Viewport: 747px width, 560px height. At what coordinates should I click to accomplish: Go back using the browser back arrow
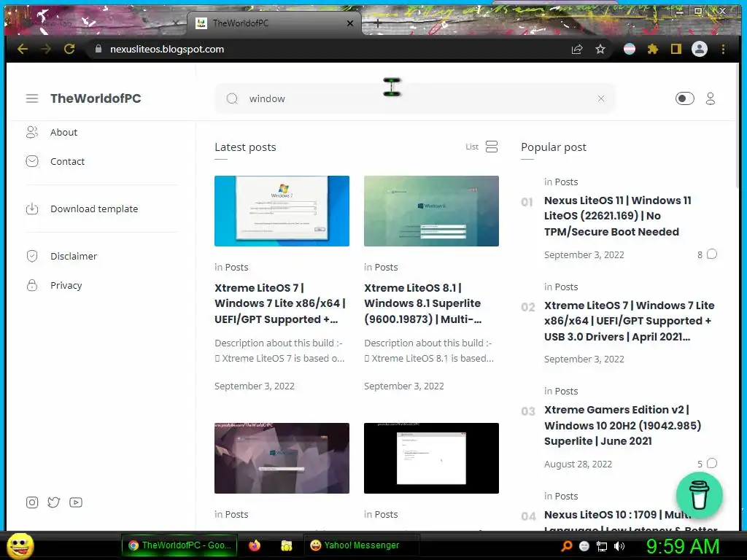tap(23, 49)
